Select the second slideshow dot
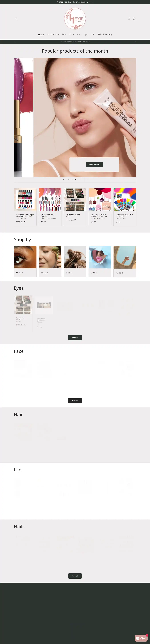 click(72, 180)
